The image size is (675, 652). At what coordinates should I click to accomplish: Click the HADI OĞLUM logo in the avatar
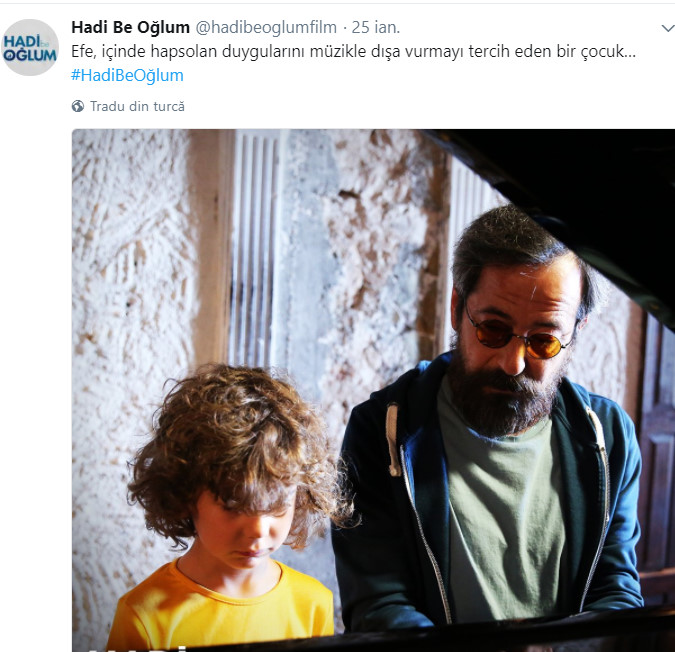click(x=30, y=48)
